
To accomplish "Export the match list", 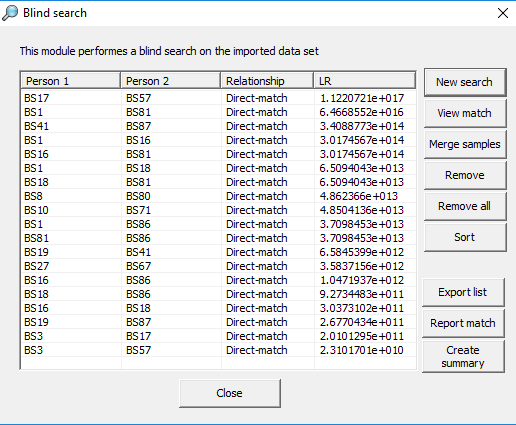I will [463, 292].
